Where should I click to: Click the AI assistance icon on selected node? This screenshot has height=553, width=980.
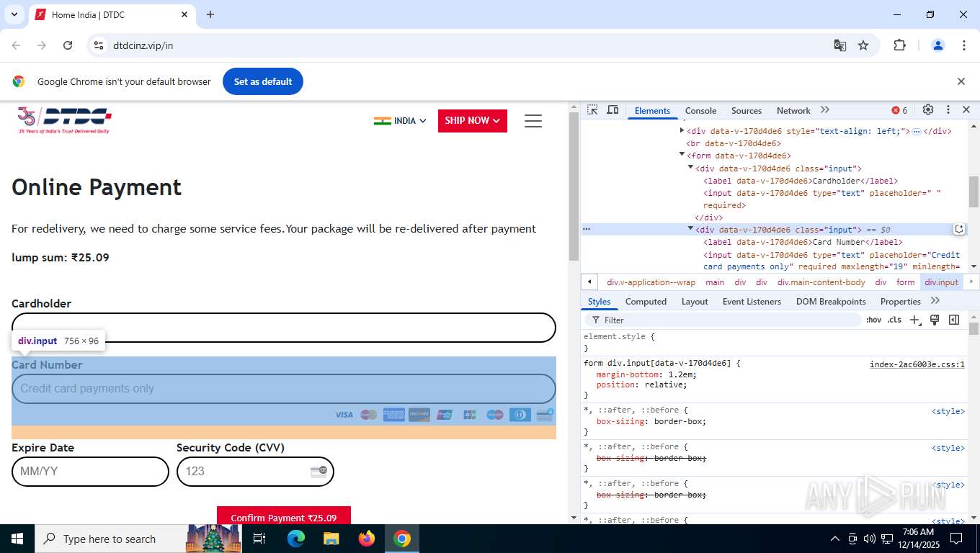coord(959,229)
